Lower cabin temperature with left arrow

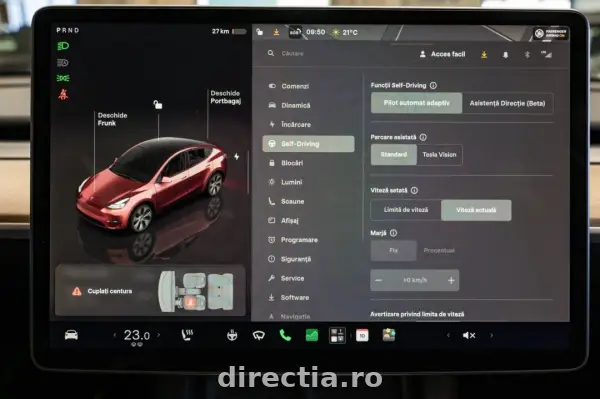[x=115, y=335]
